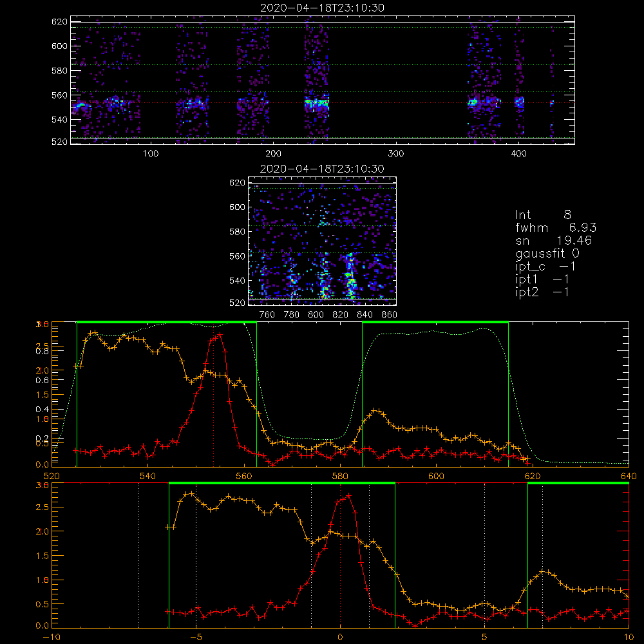Click x-axis label 10 on bottom plot

point(629,638)
